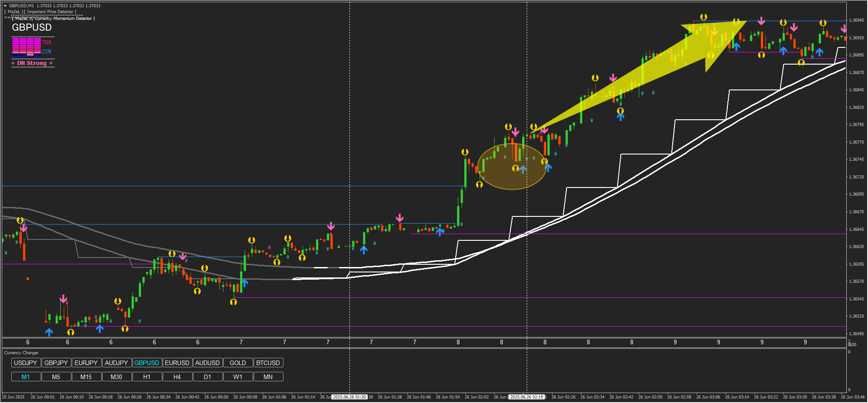Select the active M1 timeframe

[26, 377]
